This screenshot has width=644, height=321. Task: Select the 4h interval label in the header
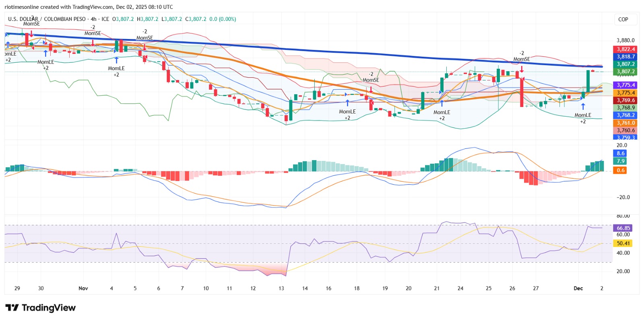click(93, 19)
